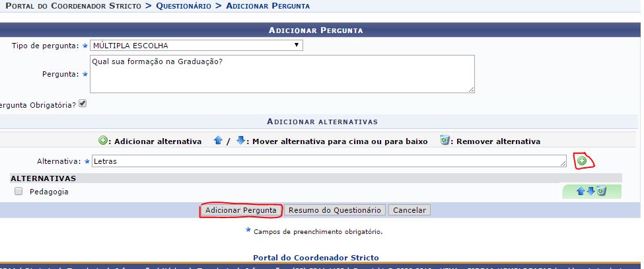Click into the Pergunta text area

coord(282,73)
